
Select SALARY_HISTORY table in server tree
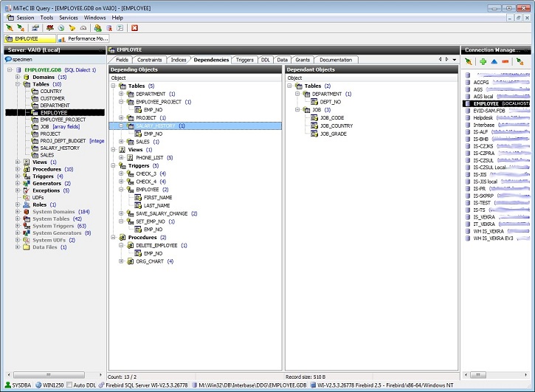(59, 148)
